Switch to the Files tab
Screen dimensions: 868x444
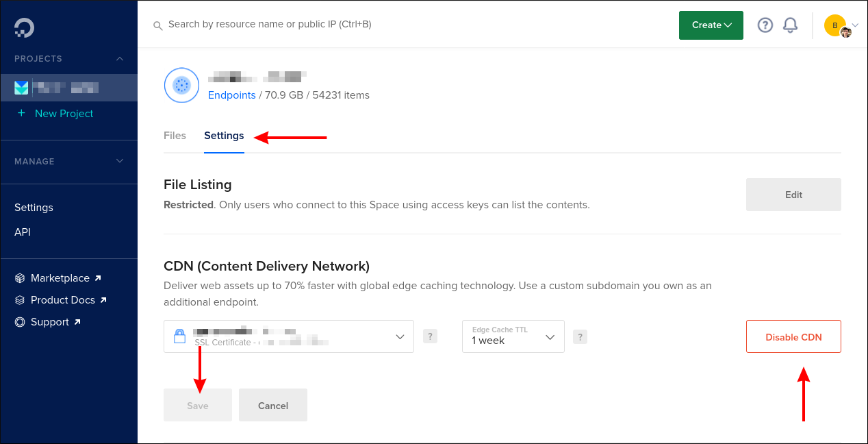click(175, 136)
